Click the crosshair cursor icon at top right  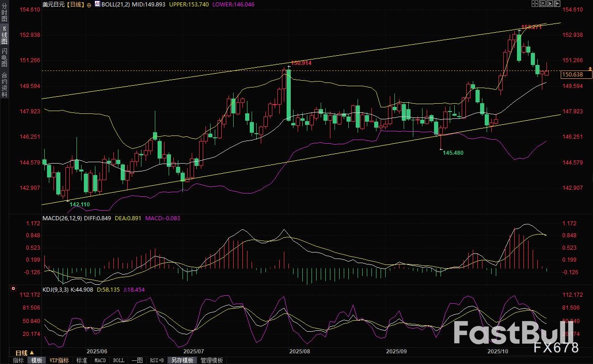(x=534, y=4)
